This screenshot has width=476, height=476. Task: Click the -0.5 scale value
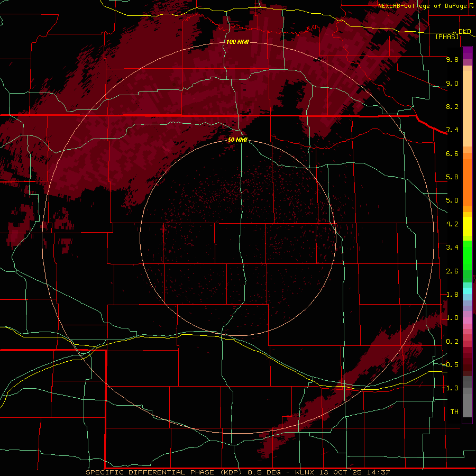(451, 365)
